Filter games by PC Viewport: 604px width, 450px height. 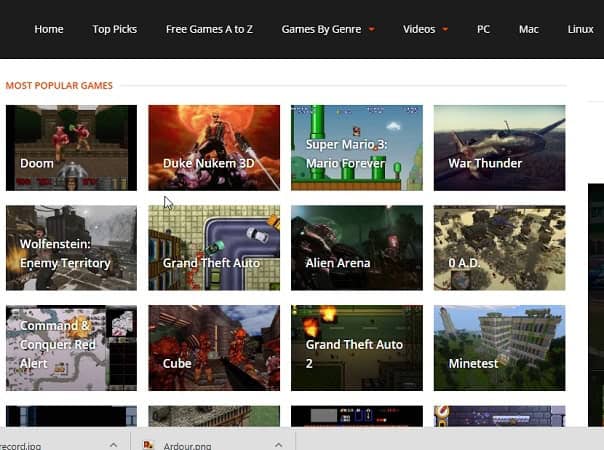coord(483,29)
